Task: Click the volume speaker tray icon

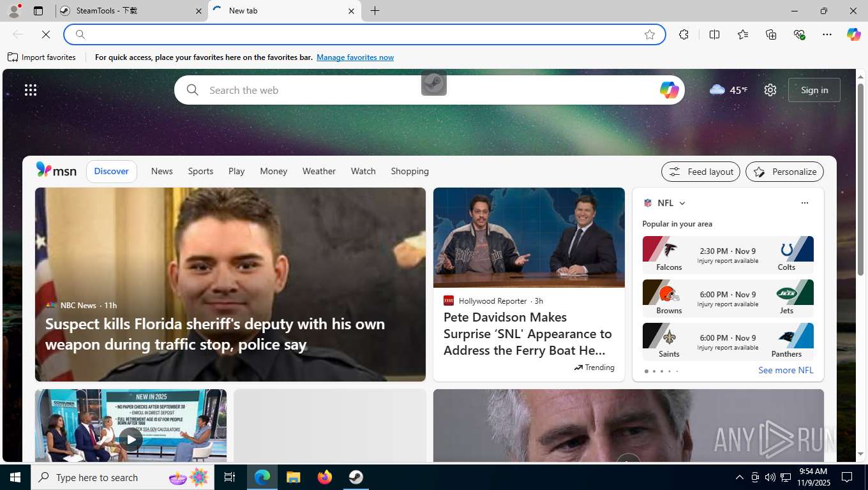Action: click(770, 477)
